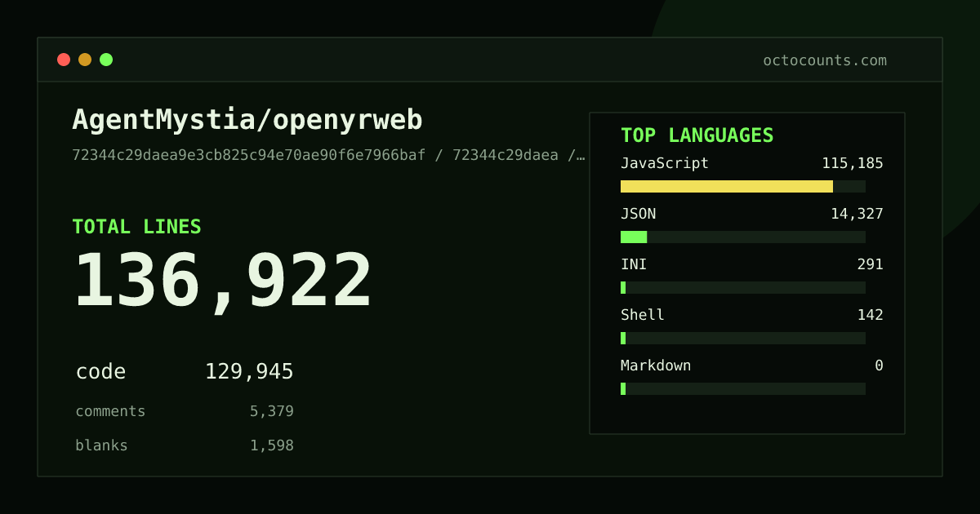Click the Shell language label
The width and height of the screenshot is (980, 514).
tap(643, 315)
